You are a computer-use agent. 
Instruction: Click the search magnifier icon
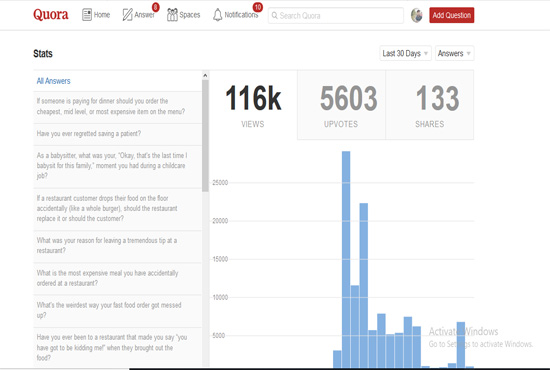(x=274, y=15)
